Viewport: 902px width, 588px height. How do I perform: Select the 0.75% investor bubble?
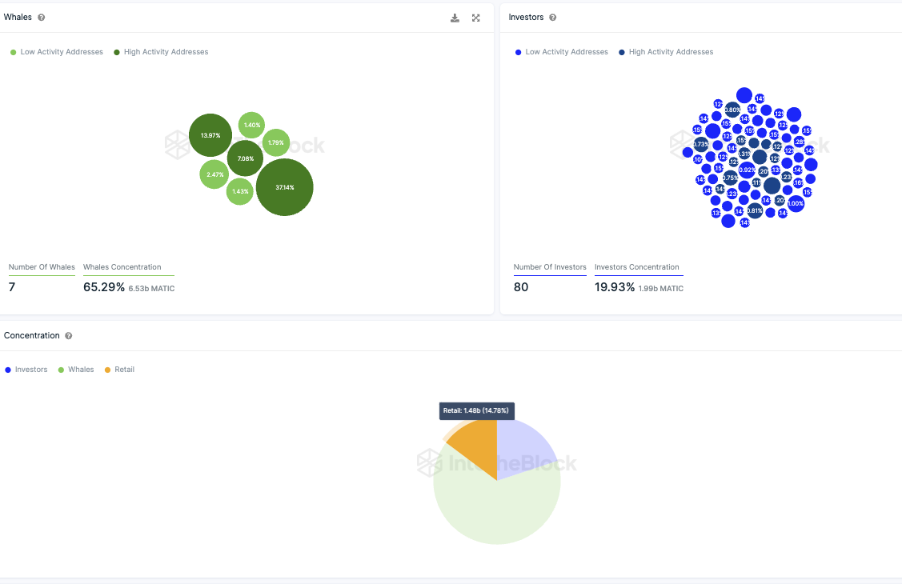click(x=731, y=178)
